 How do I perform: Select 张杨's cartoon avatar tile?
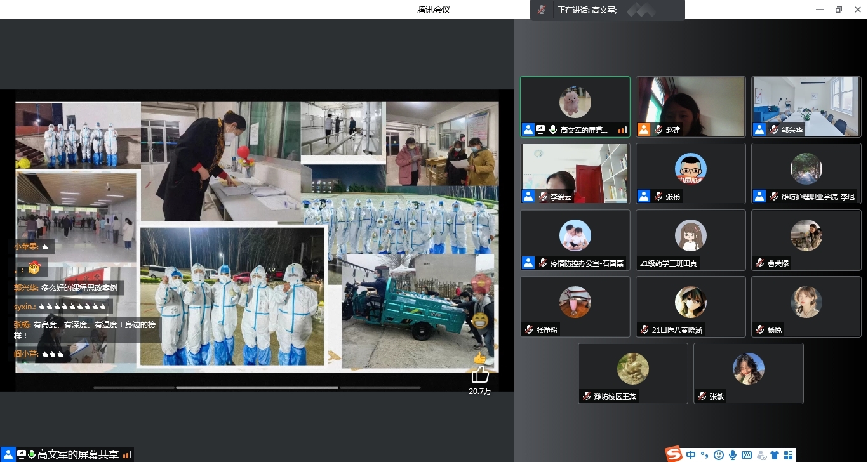tap(691, 173)
